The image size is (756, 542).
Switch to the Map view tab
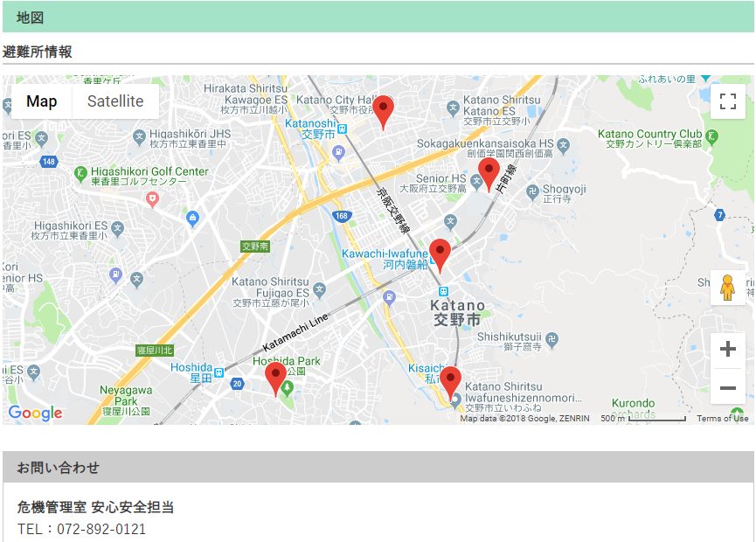pyautogui.click(x=41, y=101)
